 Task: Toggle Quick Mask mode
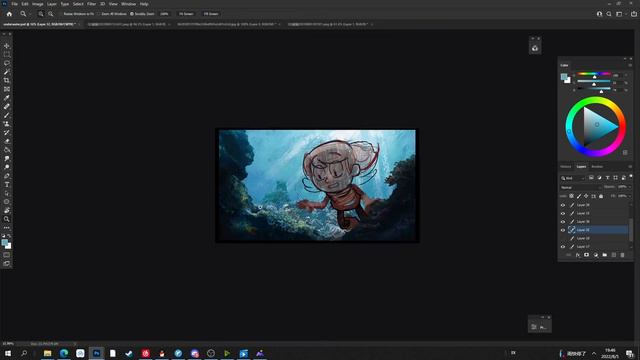7,255
